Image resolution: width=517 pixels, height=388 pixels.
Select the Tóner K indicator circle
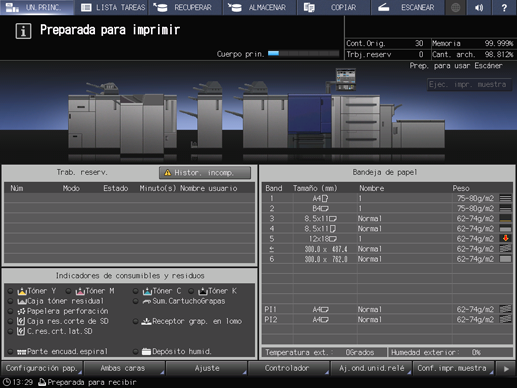pyautogui.click(x=191, y=291)
